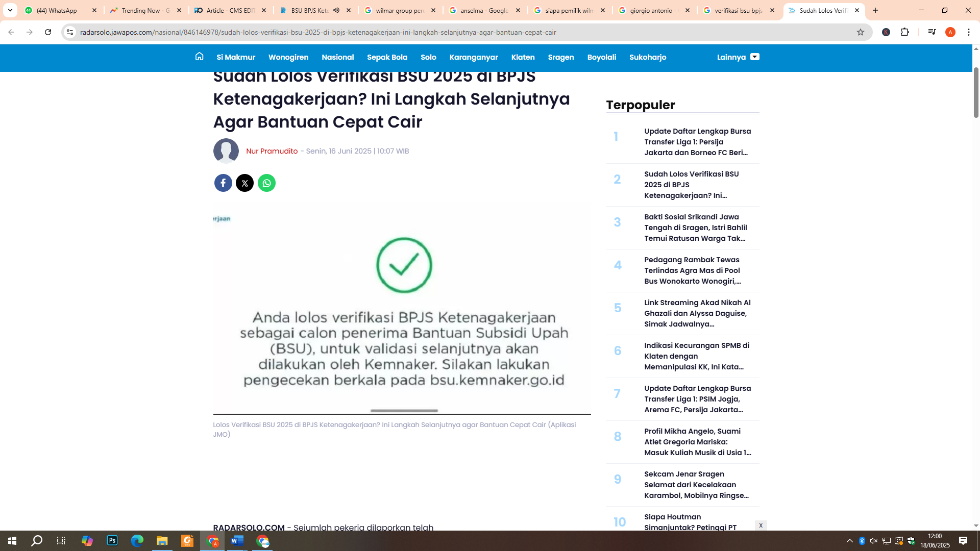Open Sepak Bola section

[x=387, y=57]
